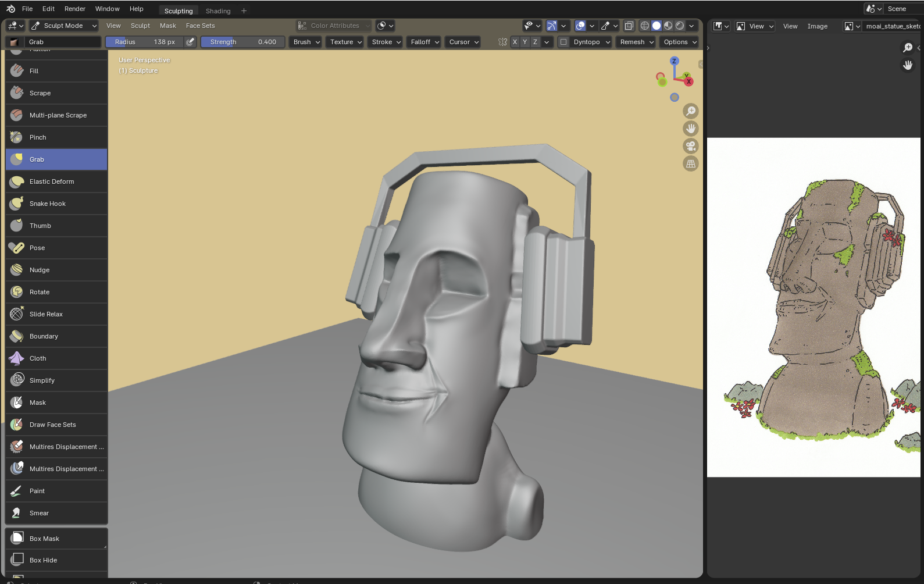Open the Sculpt Mode dropdown
This screenshot has height=584, width=924.
pyautogui.click(x=64, y=26)
